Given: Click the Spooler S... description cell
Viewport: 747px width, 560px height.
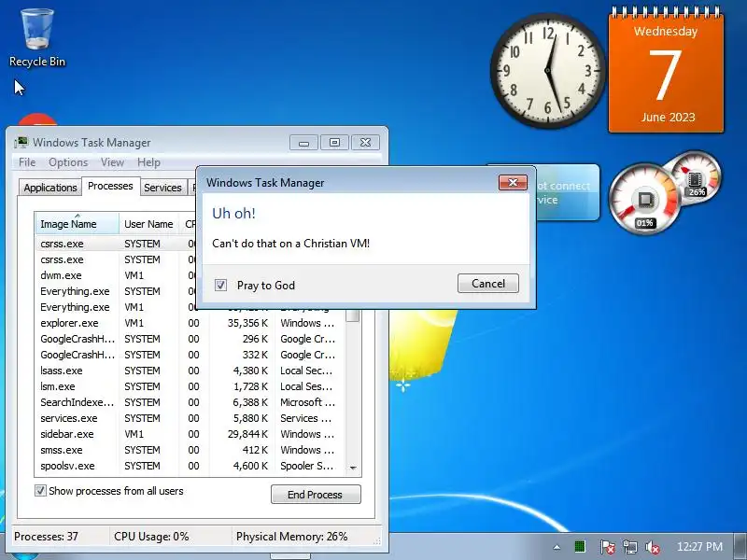Looking at the screenshot, I should pyautogui.click(x=307, y=466).
